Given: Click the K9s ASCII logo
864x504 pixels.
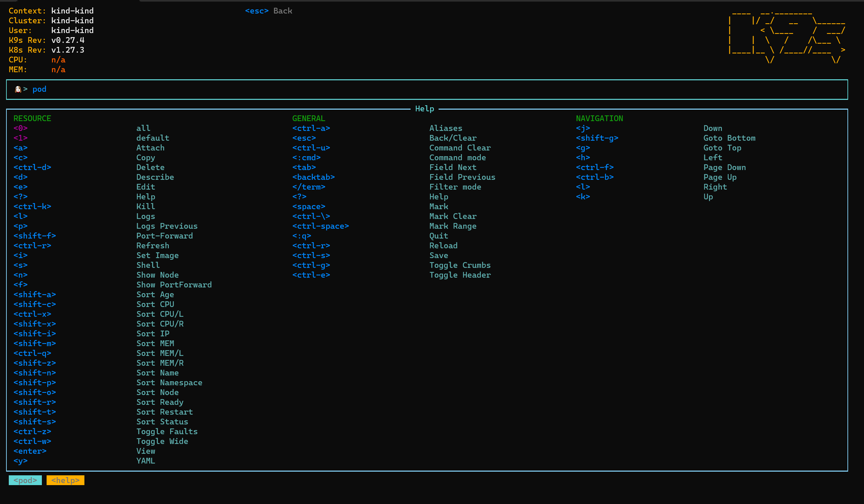Looking at the screenshot, I should 787,38.
